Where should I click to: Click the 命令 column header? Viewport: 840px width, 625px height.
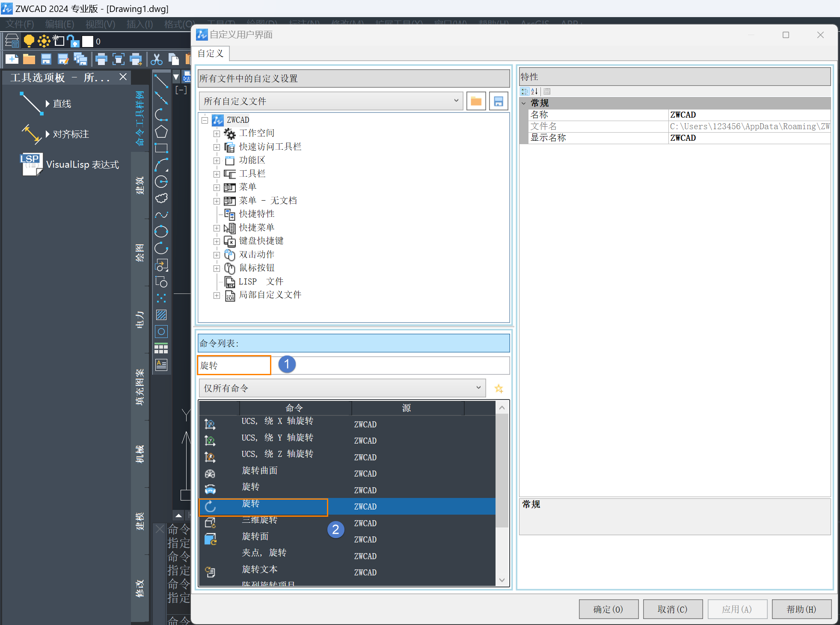(x=295, y=408)
